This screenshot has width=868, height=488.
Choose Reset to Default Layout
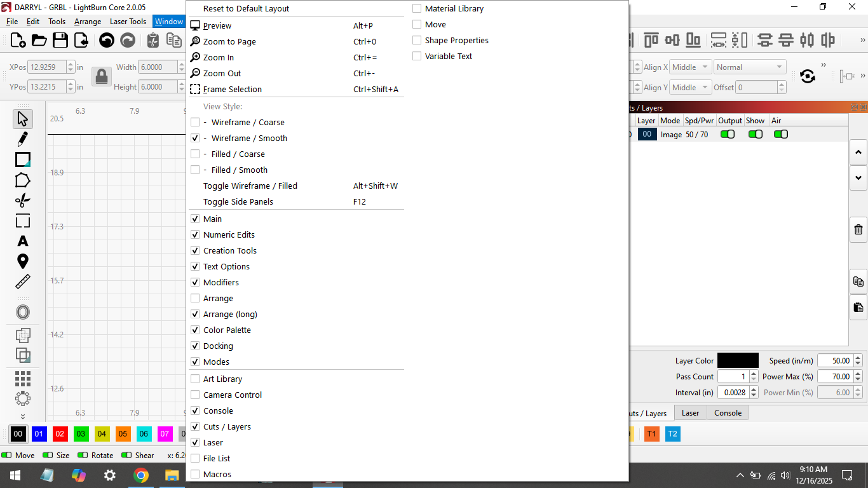(x=246, y=9)
